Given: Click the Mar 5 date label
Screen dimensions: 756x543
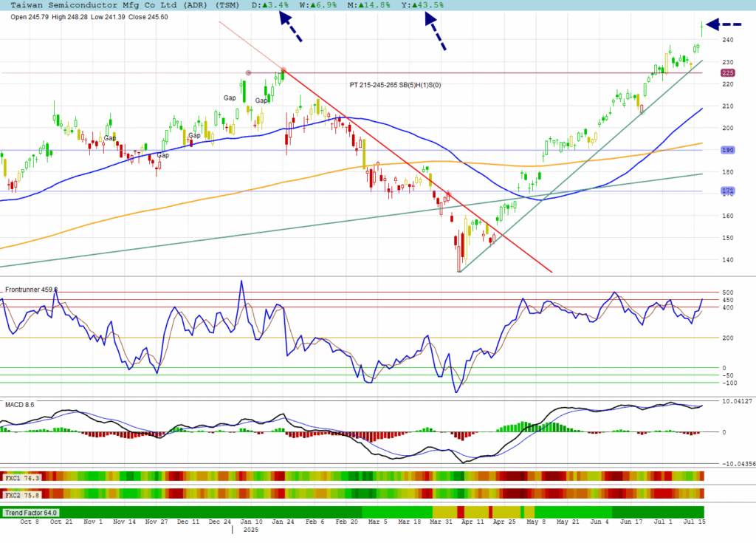Looking at the screenshot, I should [x=377, y=522].
